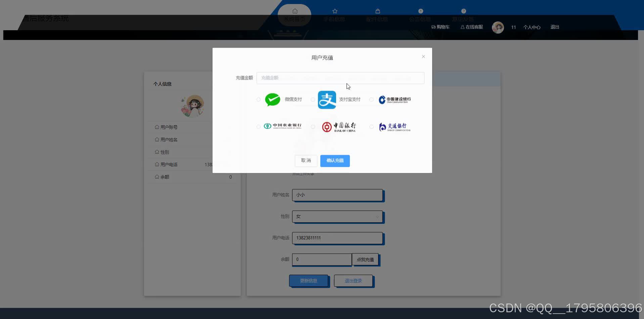Click the 退出登录 button
The image size is (644, 319).
(353, 281)
